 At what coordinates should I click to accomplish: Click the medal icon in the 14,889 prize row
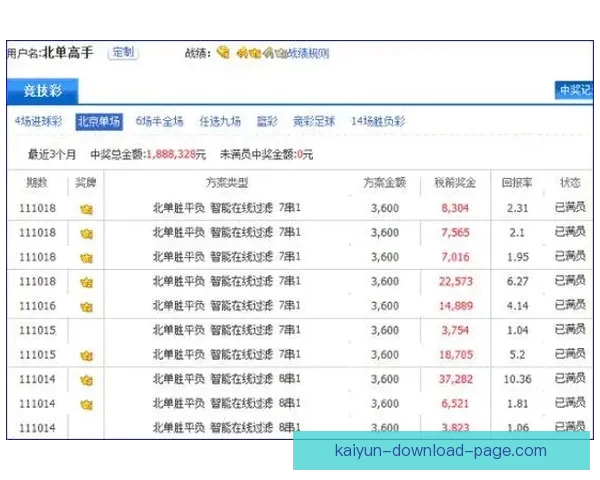(x=86, y=307)
